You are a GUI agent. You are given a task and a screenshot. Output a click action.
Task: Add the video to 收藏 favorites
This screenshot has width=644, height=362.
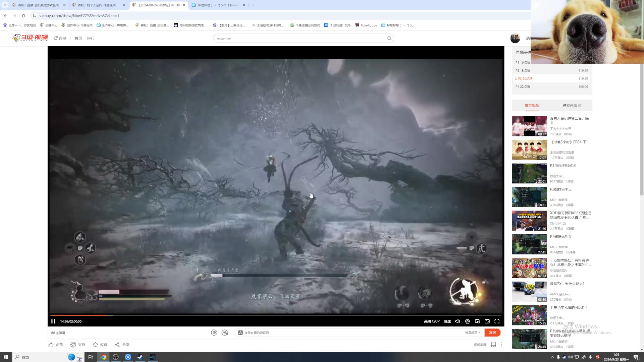(x=100, y=345)
